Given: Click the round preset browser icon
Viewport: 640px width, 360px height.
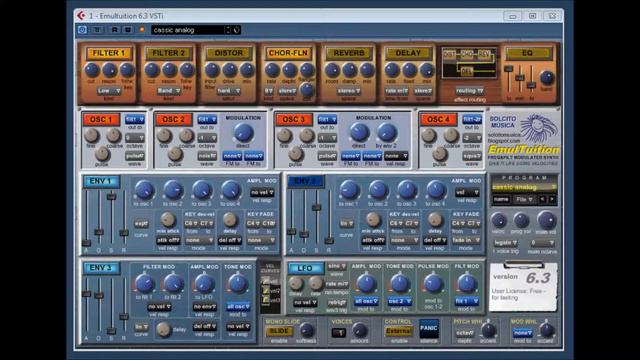Looking at the screenshot, I should point(236,30).
